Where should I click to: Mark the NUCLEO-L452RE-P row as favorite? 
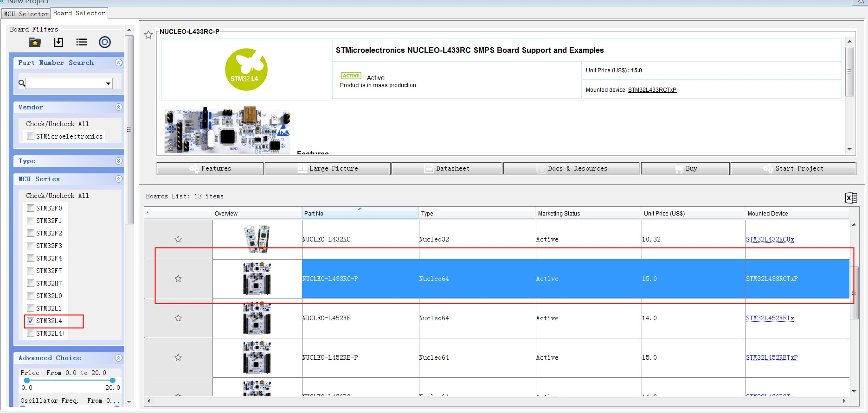178,357
